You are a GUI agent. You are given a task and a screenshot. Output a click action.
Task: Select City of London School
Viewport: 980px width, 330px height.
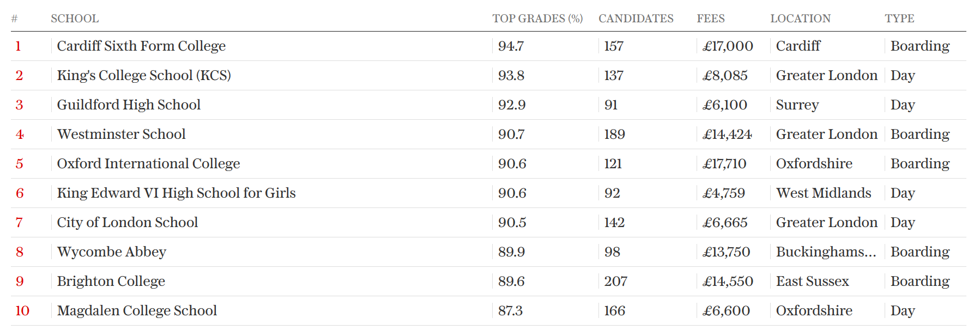[x=127, y=222]
